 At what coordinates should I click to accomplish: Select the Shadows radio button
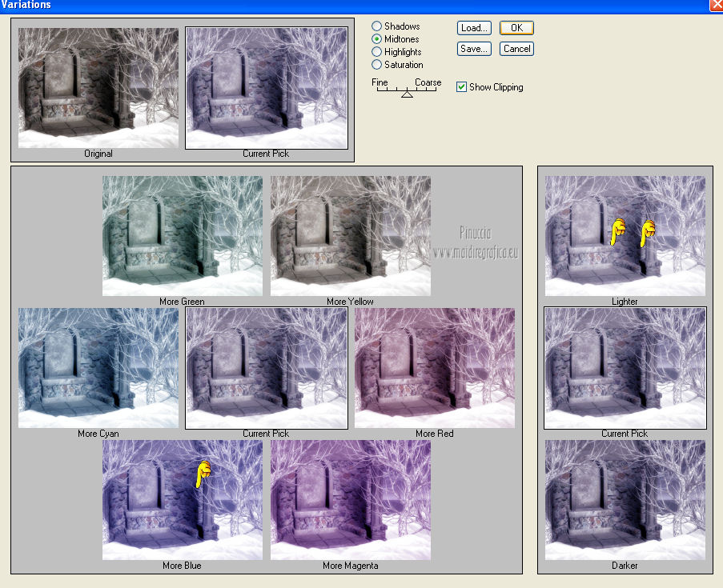click(377, 26)
